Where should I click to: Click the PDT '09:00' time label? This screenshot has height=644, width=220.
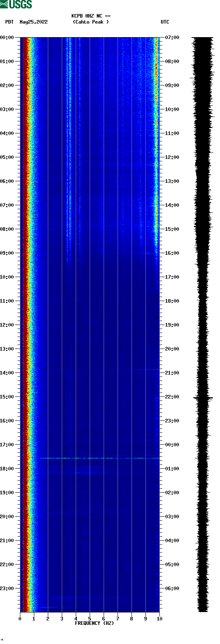coord(7,253)
